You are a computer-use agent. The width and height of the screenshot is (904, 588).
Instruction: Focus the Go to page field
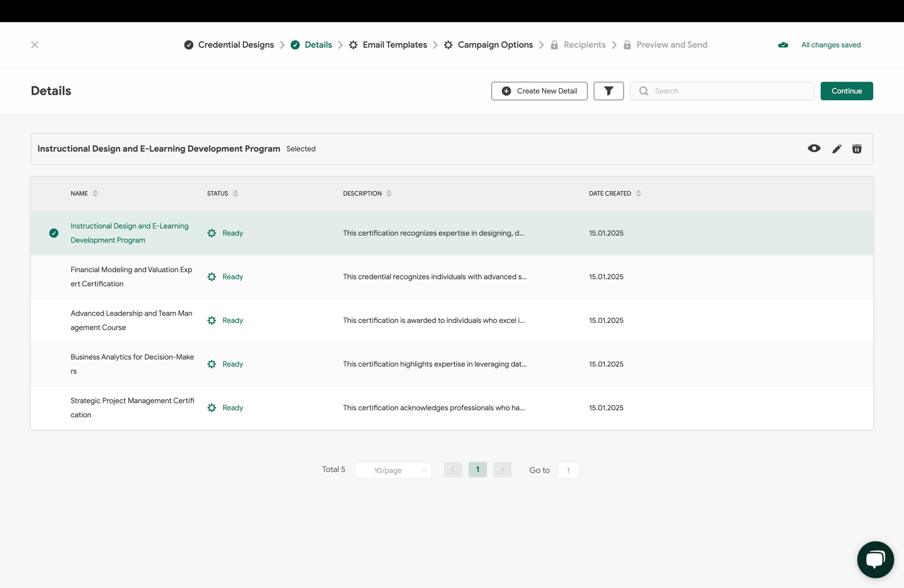pos(568,470)
